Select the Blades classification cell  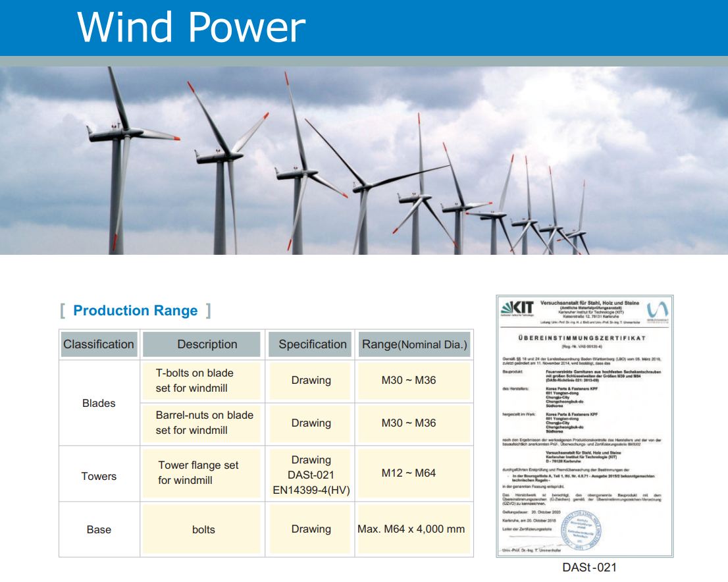pos(99,403)
